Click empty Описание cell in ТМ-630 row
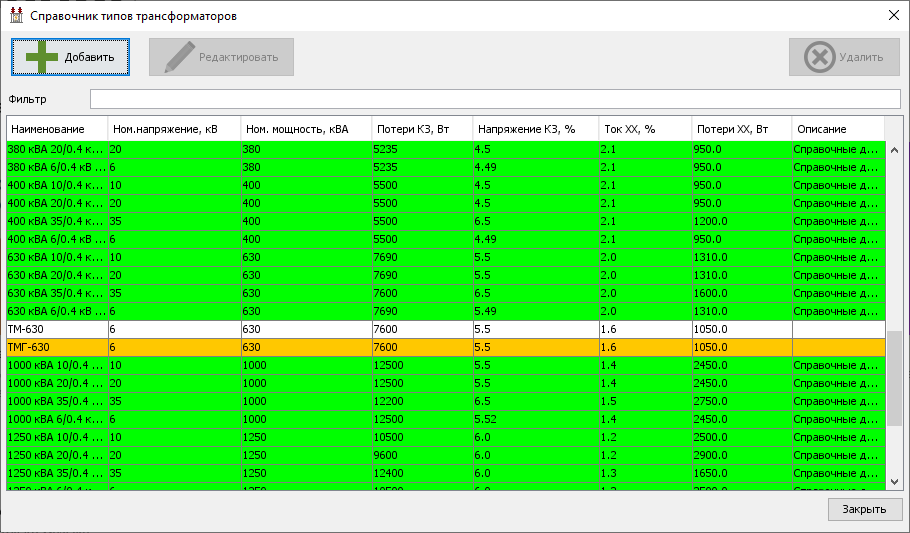910x533 pixels. (839, 329)
